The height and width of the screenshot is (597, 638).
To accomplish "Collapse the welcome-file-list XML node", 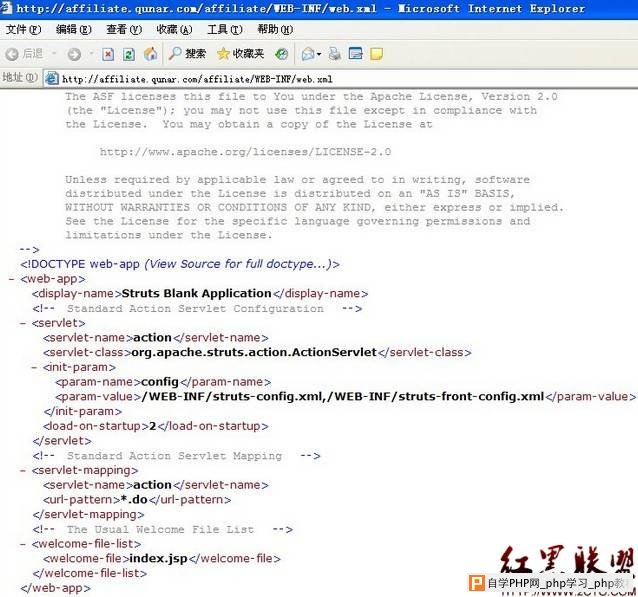I will (x=23, y=545).
